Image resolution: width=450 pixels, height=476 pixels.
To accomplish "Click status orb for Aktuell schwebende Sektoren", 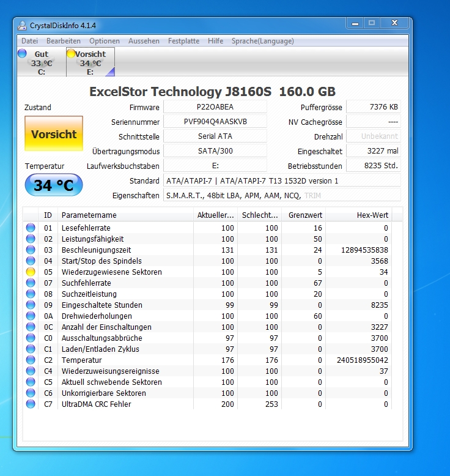I will tap(31, 382).
